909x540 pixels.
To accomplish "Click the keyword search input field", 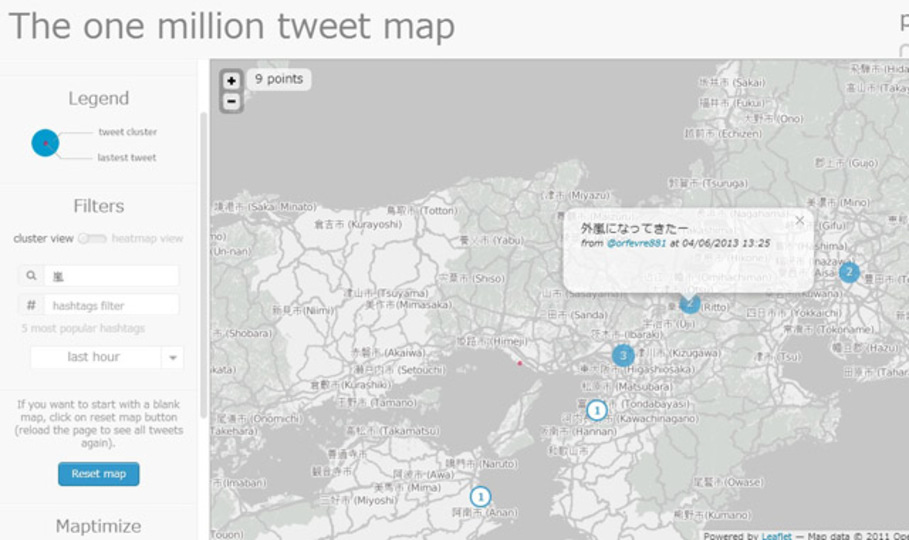I will pos(112,276).
